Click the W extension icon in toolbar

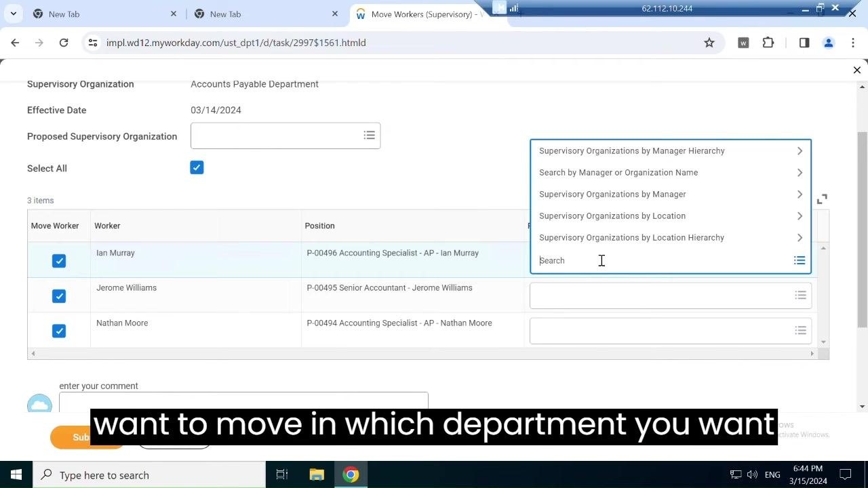(743, 43)
